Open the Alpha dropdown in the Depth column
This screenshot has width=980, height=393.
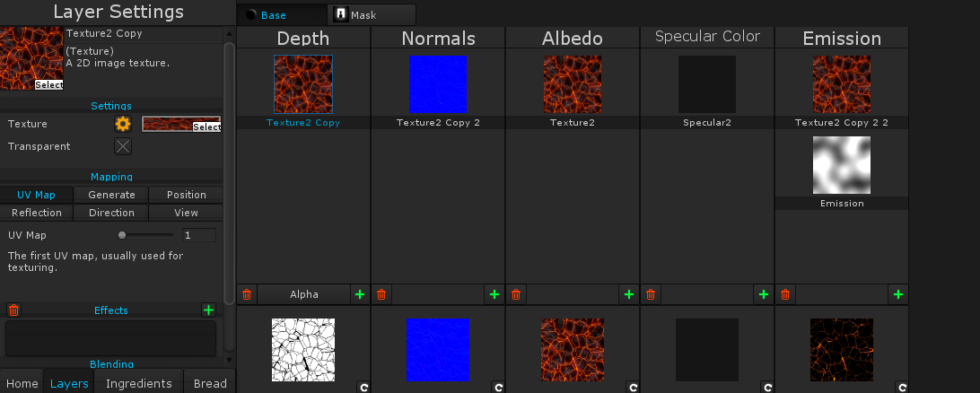pos(304,294)
